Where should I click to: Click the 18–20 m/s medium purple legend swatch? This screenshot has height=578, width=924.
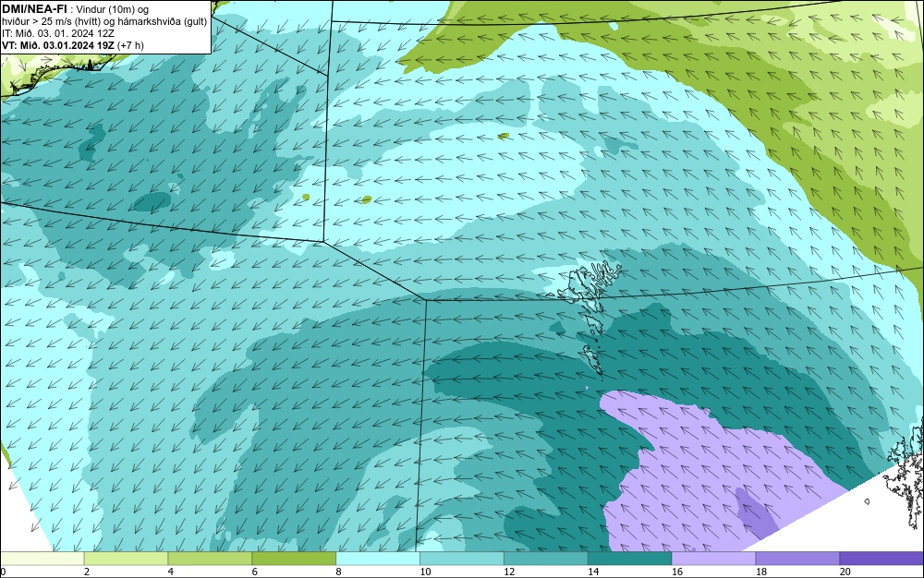click(798, 559)
